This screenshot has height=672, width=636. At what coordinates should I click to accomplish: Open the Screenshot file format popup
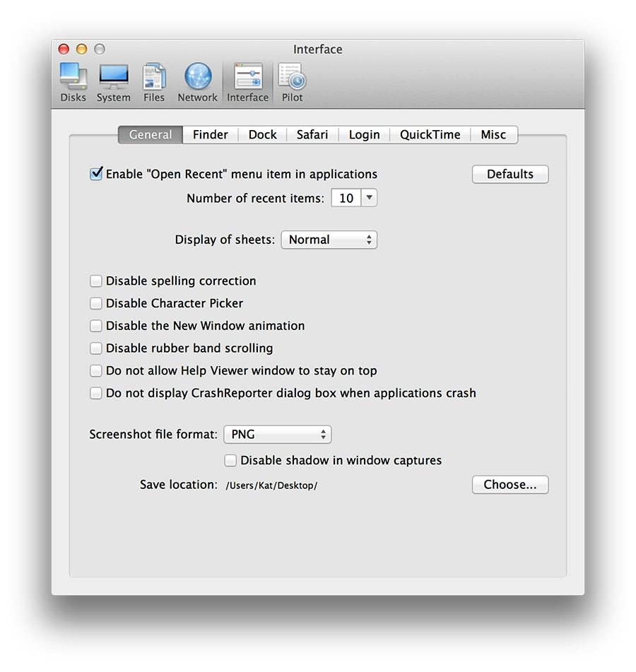click(x=278, y=435)
